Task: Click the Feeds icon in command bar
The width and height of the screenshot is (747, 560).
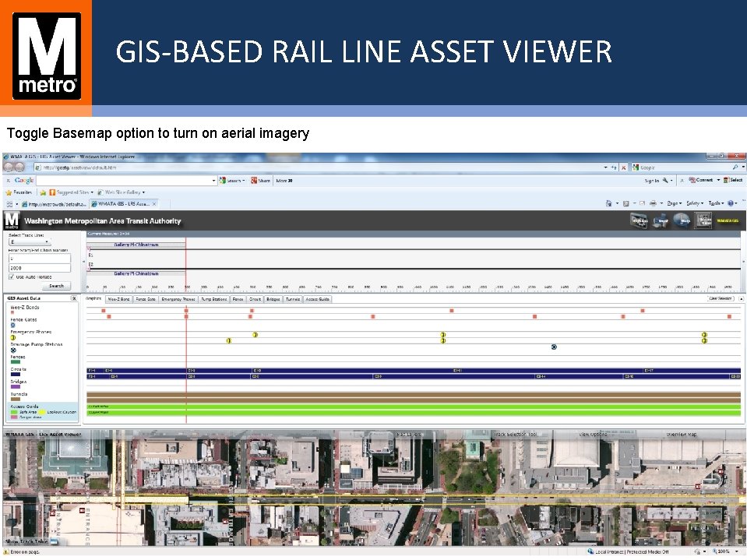Action: [x=626, y=203]
